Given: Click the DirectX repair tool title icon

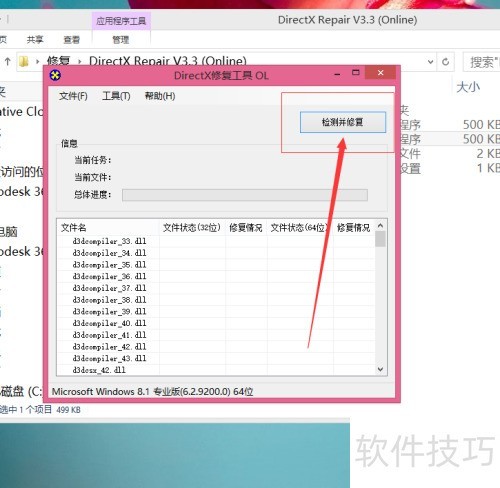Looking at the screenshot, I should pos(55,75).
